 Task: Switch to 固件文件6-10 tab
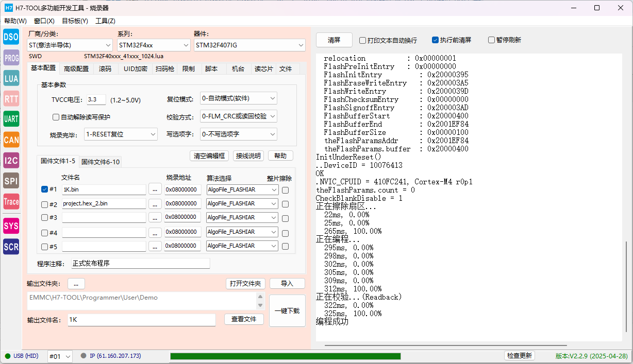[101, 162]
